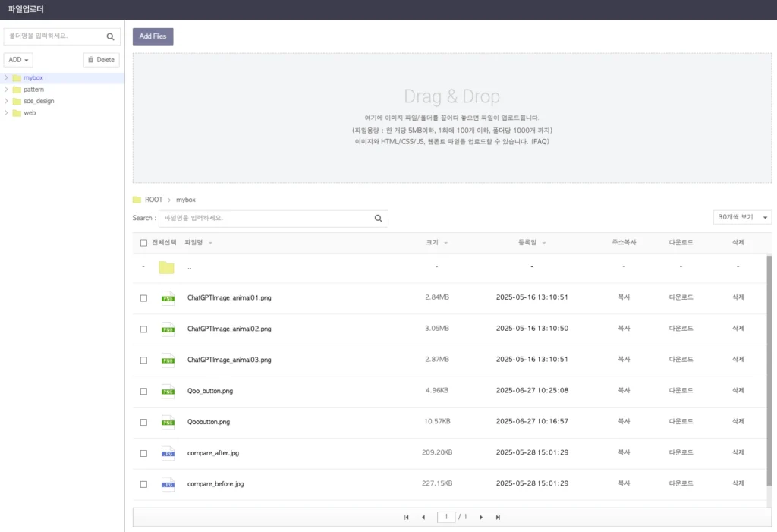The width and height of the screenshot is (777, 532).
Task: Expand the mybox tree node arrow
Action: pyautogui.click(x=6, y=78)
